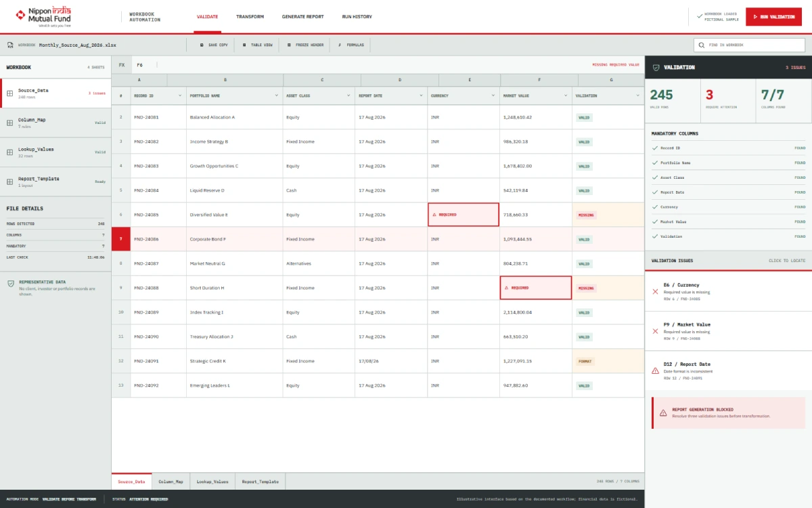The image size is (812, 508).
Task: Click the Save Copy toolbar button
Action: (x=214, y=45)
